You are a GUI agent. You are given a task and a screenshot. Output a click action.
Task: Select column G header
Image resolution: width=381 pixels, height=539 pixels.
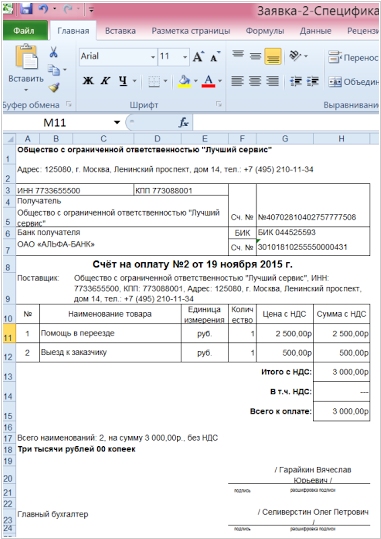coord(285,139)
